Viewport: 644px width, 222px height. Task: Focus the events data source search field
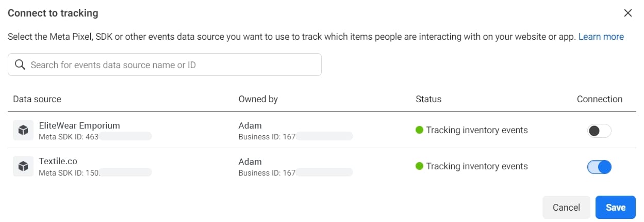click(x=170, y=65)
